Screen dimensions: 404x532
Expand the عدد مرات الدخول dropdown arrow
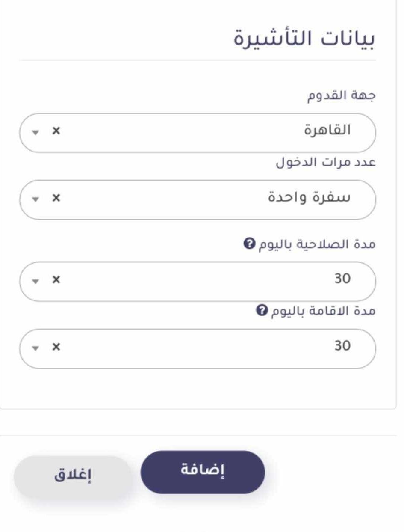(37, 199)
